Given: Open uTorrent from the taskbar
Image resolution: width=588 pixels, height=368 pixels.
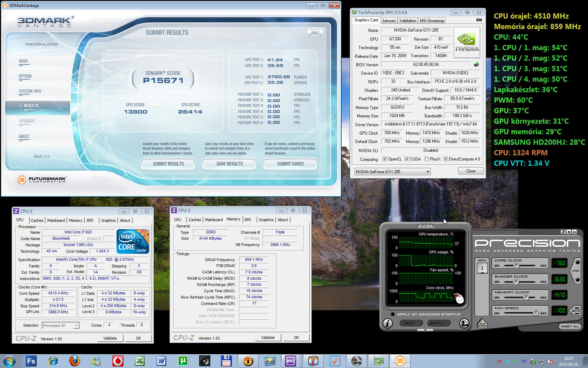Looking at the screenshot, I should 183,361.
